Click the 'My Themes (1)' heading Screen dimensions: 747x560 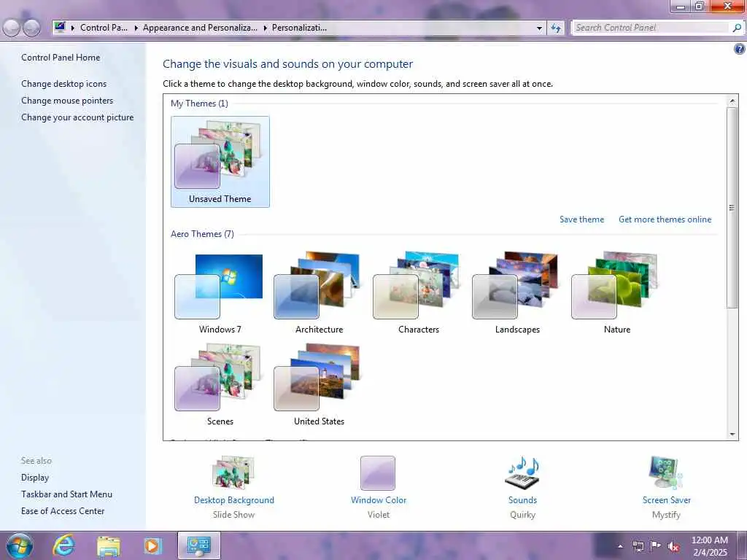pos(199,104)
